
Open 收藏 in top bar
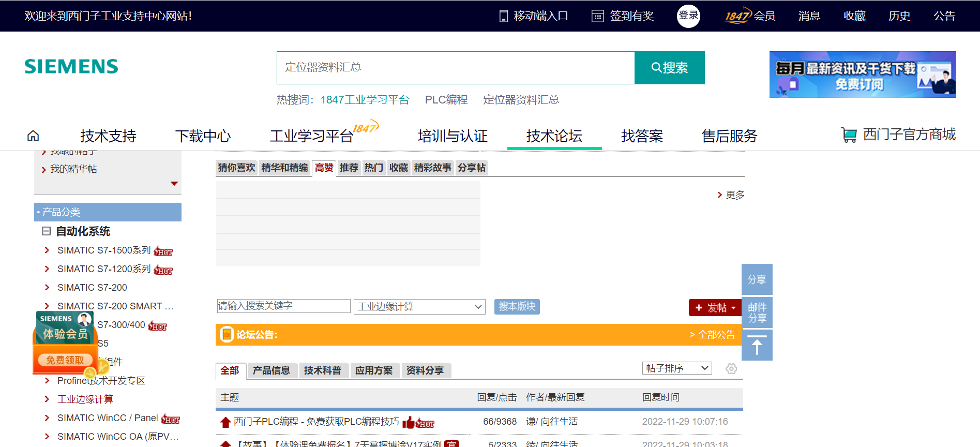(x=854, y=16)
